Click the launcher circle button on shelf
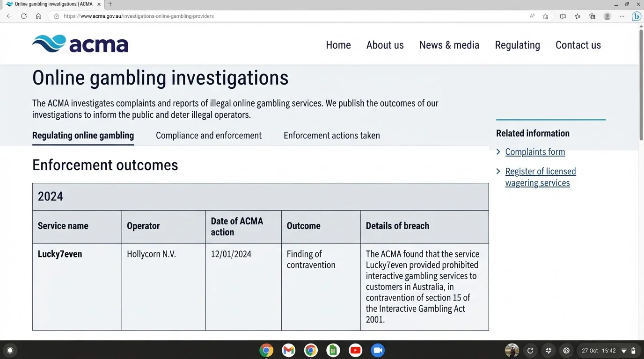The height and width of the screenshot is (359, 644). (x=10, y=350)
